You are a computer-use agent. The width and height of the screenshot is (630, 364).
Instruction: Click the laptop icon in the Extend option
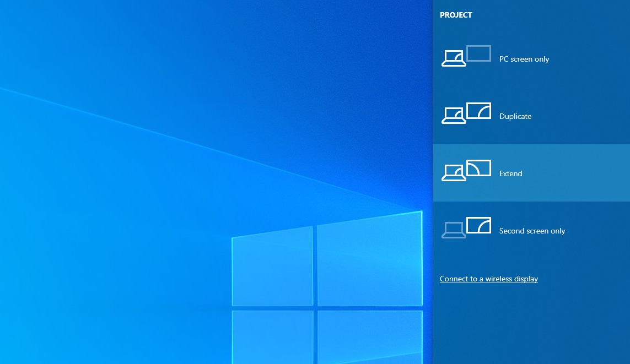[x=453, y=173]
